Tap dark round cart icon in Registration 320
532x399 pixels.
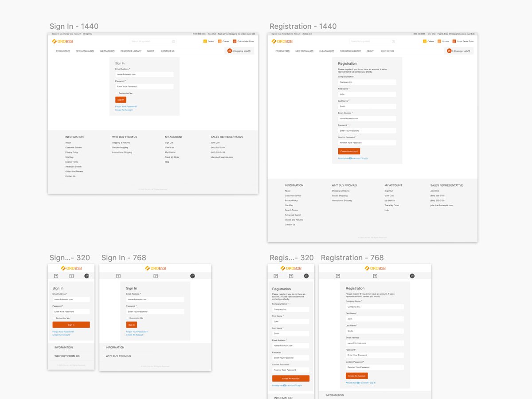306,276
